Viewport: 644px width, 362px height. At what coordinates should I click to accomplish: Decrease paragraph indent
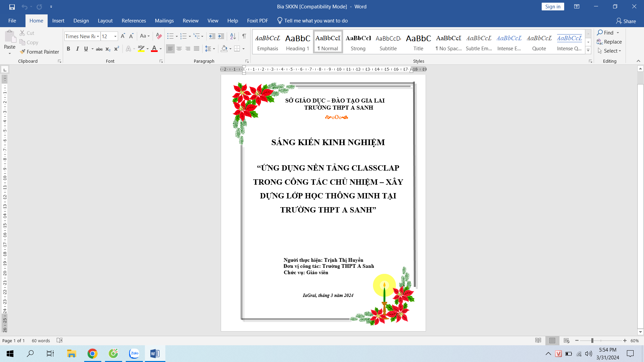click(x=212, y=36)
